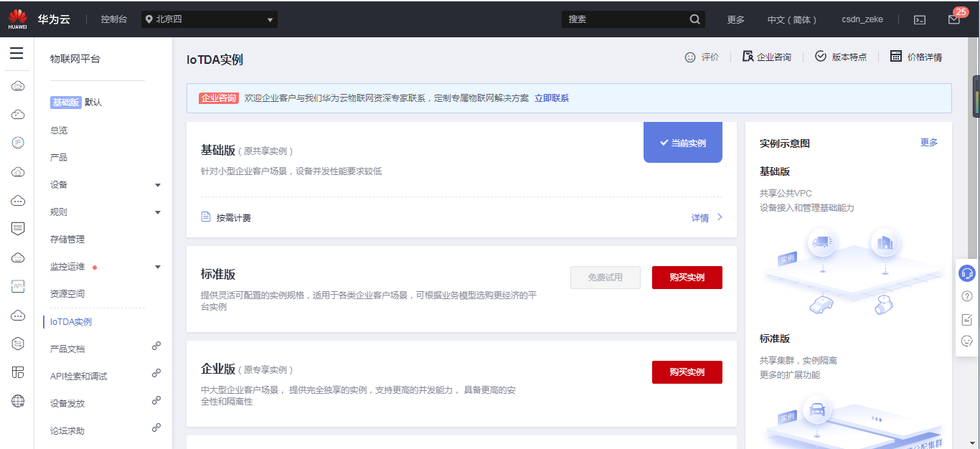This screenshot has width=980, height=449.
Task: Select IoTDA实例 in side menu
Action: [x=71, y=322]
